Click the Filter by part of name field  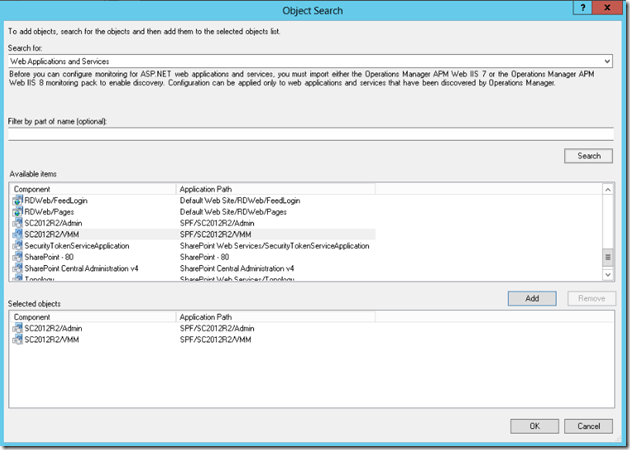pyautogui.click(x=310, y=134)
